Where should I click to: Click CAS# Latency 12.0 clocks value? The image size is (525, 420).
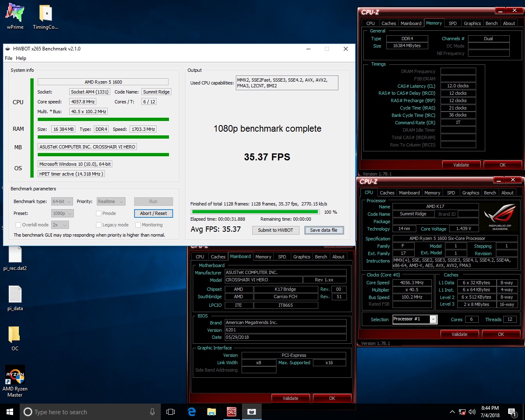click(x=458, y=86)
